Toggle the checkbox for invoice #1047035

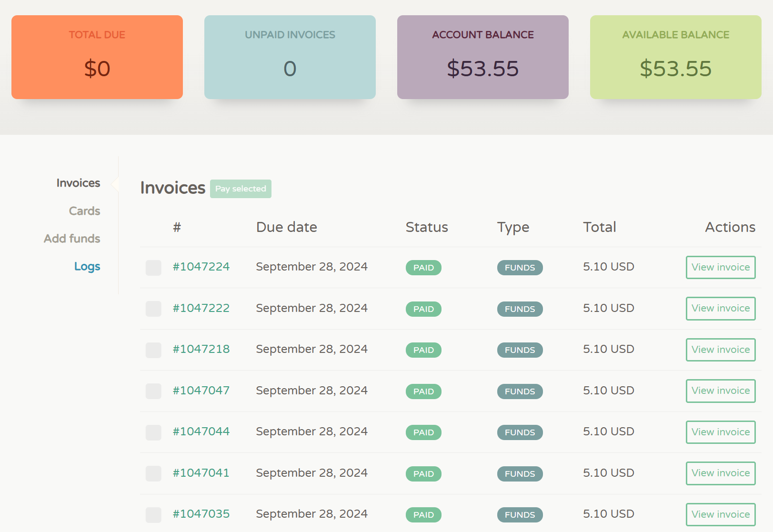coord(153,515)
